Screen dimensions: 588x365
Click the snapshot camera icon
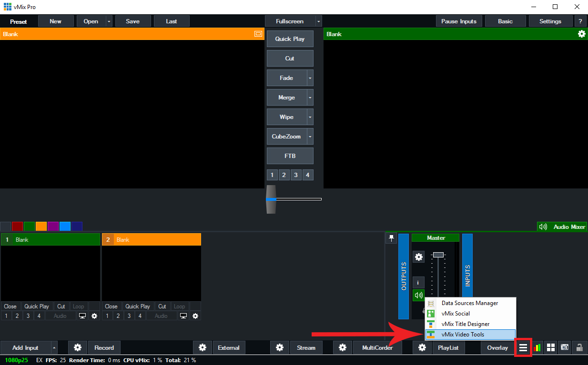coord(565,348)
